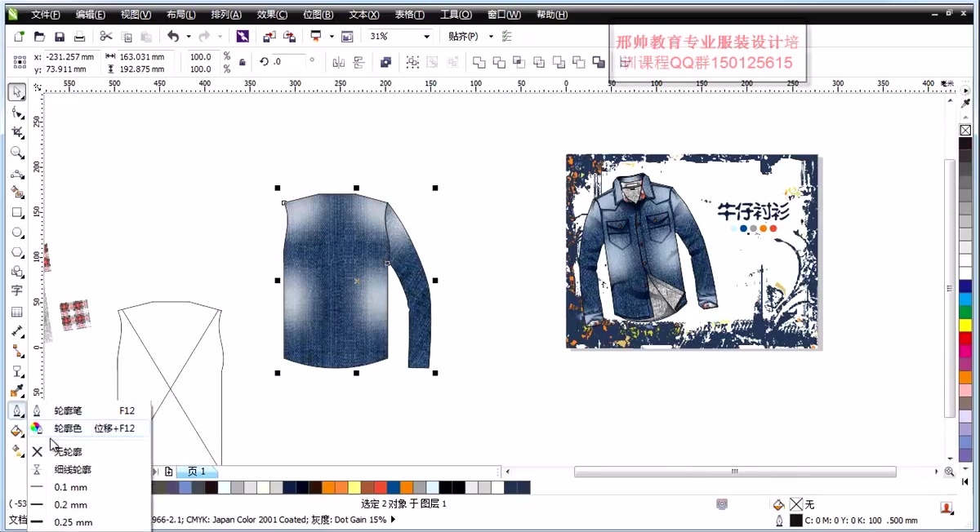The width and height of the screenshot is (980, 532).
Task: Click the Save floppy disk icon
Action: coord(60,37)
